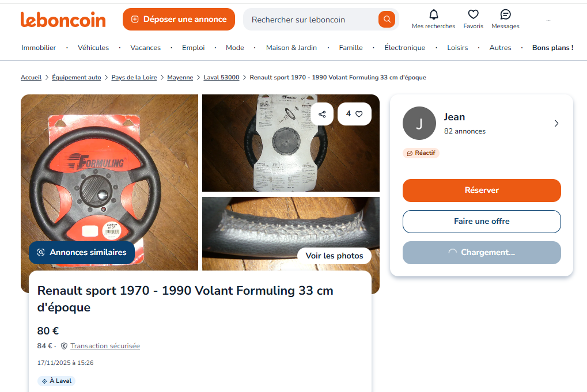Click seller avatar letter J
Viewport: 587px width, 392px height.
[x=419, y=123]
